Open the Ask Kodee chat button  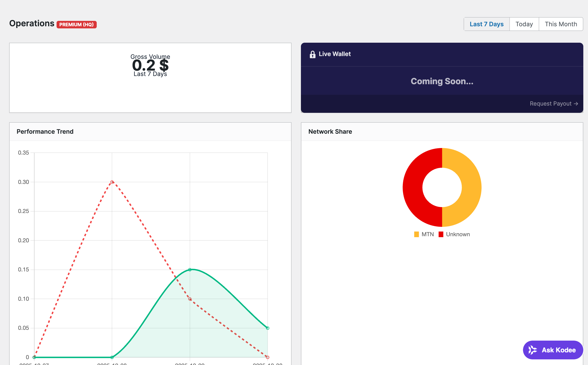click(x=553, y=350)
